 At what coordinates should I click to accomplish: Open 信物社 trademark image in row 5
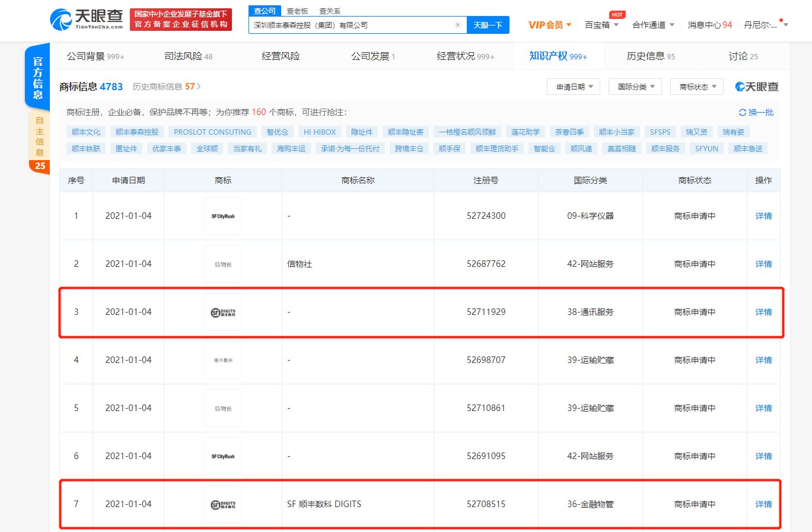(x=223, y=408)
